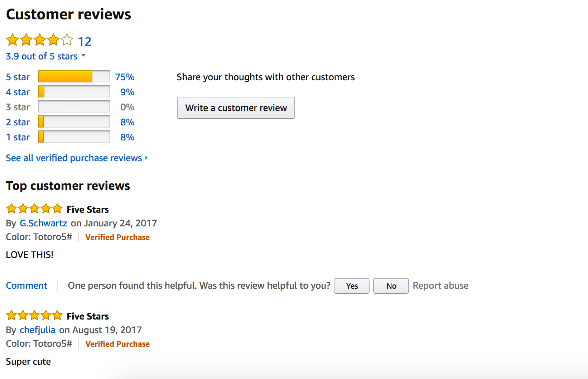
Task: Report abuse on G.Schwartz review
Action: coord(440,286)
